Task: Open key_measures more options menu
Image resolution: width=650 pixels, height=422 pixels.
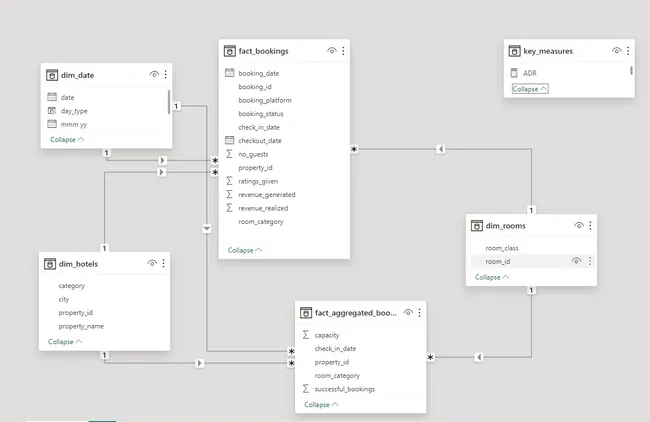Action: pyautogui.click(x=628, y=51)
